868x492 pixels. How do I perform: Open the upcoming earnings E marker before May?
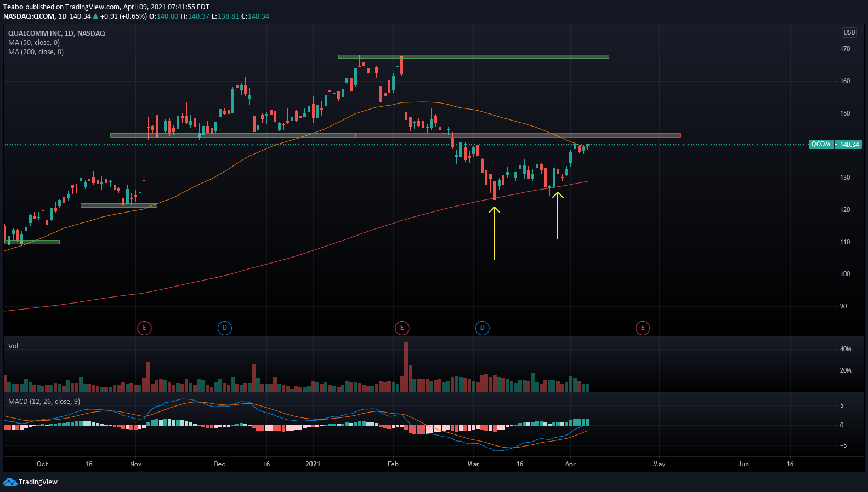[643, 328]
